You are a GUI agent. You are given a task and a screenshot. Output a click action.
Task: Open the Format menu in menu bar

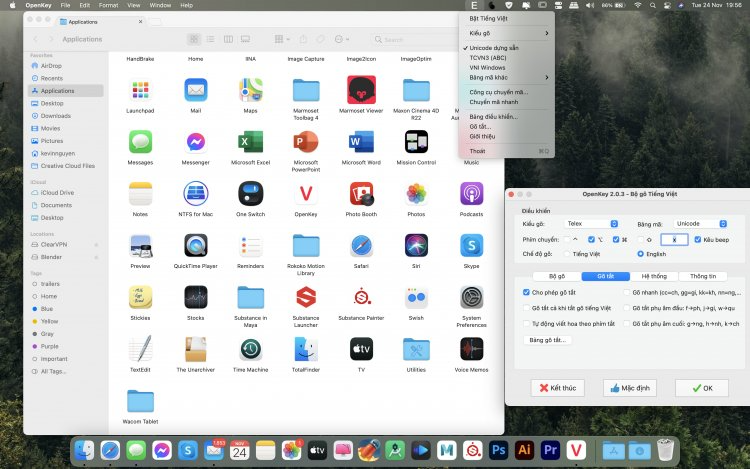pyautogui.click(x=108, y=5)
